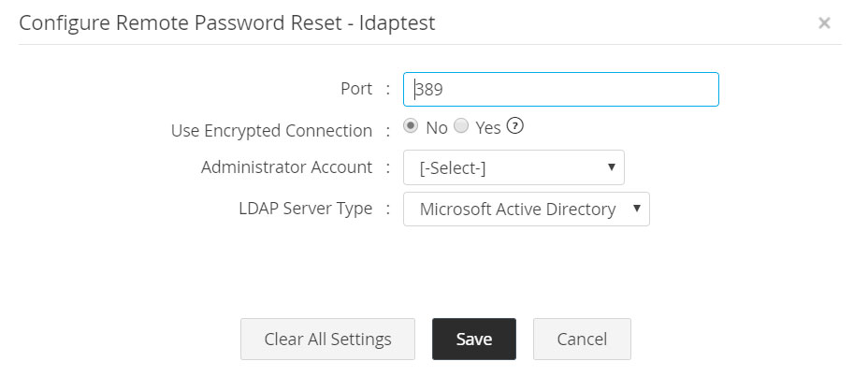Save the remote password reset configuration

474,339
